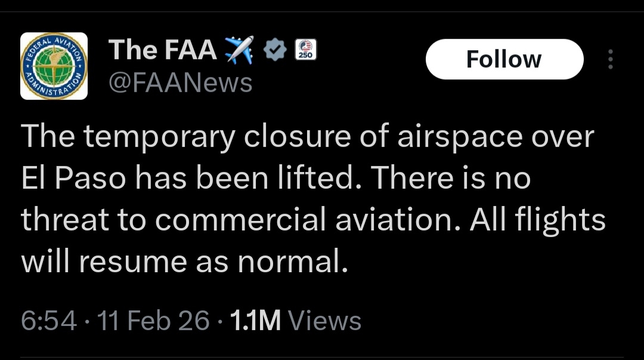Click the word "Views" in post footer
Viewport: 644px width, 360px height.
(324, 321)
